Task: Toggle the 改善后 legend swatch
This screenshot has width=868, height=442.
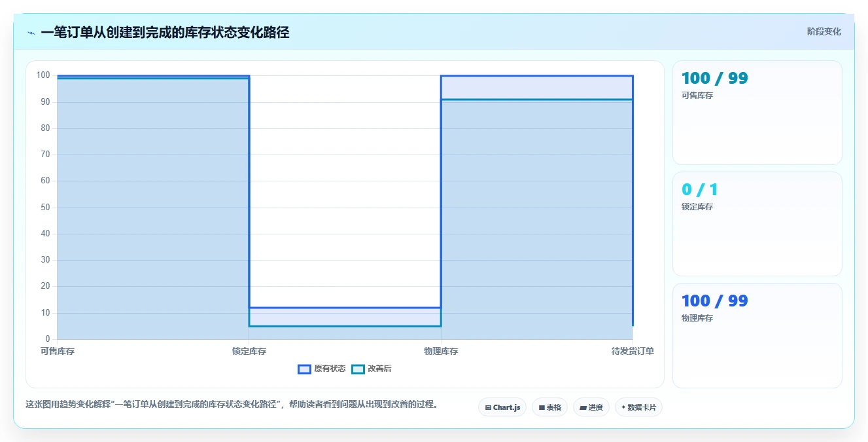Action: click(358, 369)
